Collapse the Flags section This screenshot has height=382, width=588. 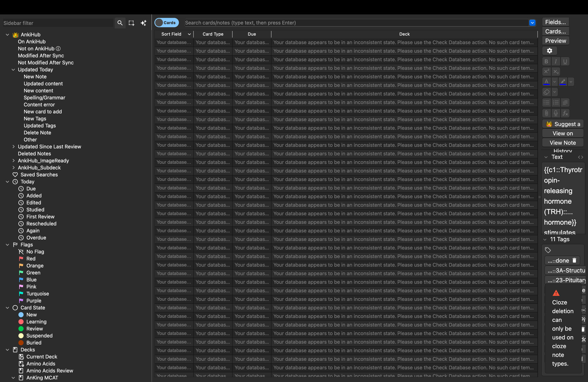7,245
